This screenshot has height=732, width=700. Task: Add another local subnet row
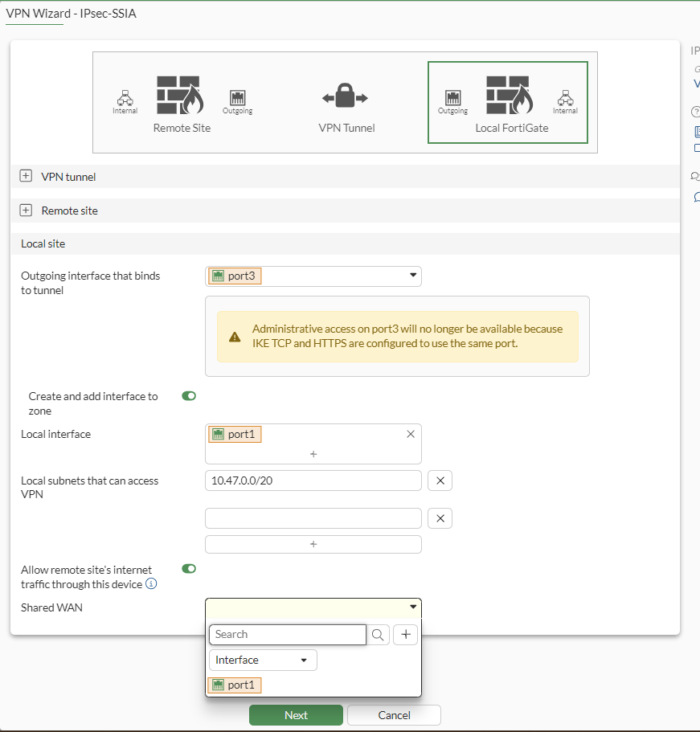pyautogui.click(x=313, y=544)
